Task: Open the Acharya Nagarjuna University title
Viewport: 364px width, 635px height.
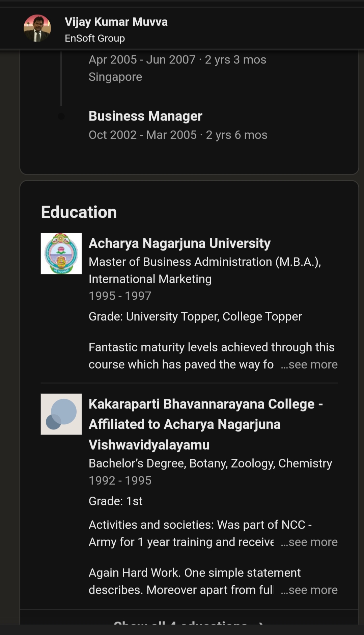Action: pyautogui.click(x=179, y=243)
